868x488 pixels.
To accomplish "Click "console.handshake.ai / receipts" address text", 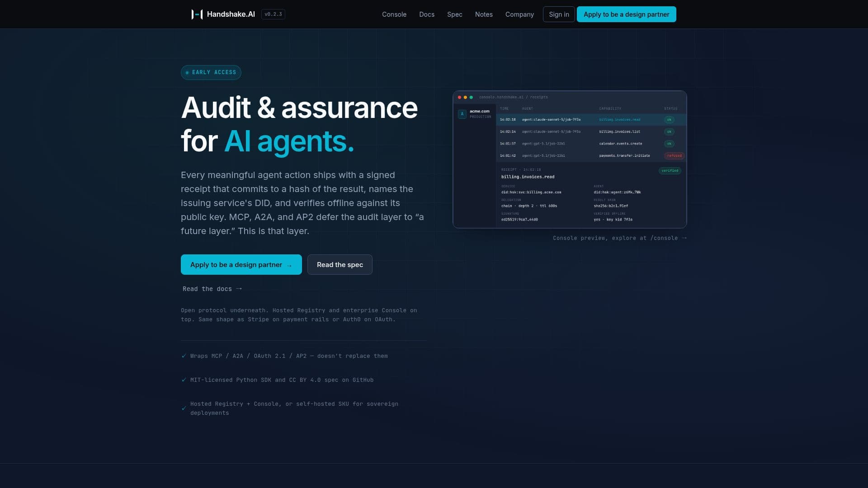I will (x=513, y=97).
